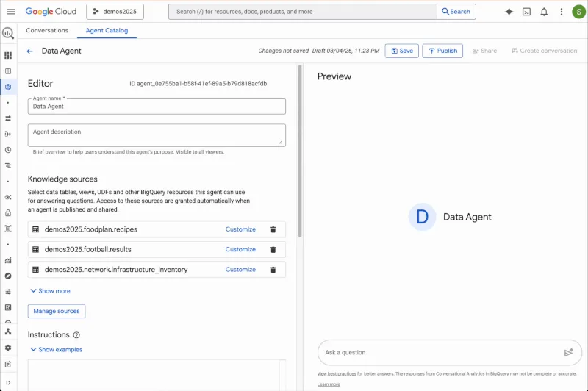Customize the network.infrastructure_inventory source
The height and width of the screenshot is (391, 588).
click(240, 270)
